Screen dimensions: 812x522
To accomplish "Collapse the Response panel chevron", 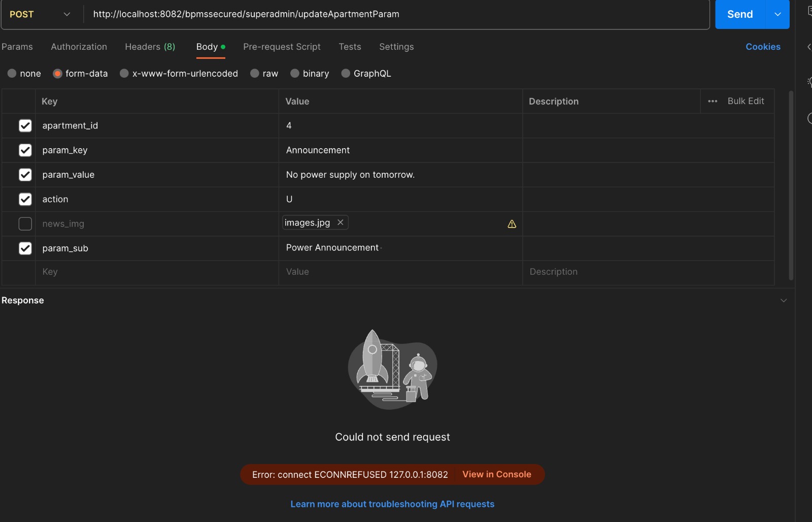I will 784,301.
